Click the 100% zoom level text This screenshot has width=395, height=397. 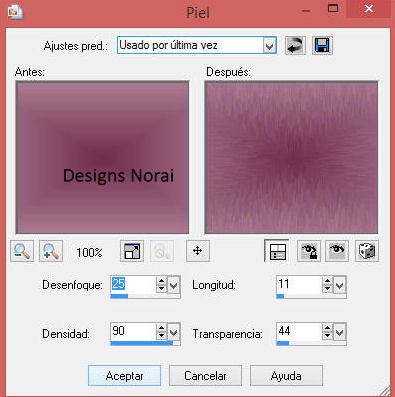pyautogui.click(x=89, y=252)
